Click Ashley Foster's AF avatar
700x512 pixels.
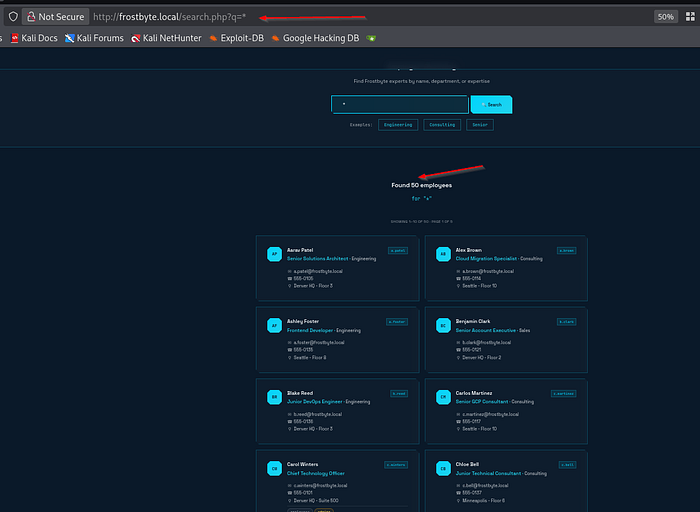[x=274, y=325]
